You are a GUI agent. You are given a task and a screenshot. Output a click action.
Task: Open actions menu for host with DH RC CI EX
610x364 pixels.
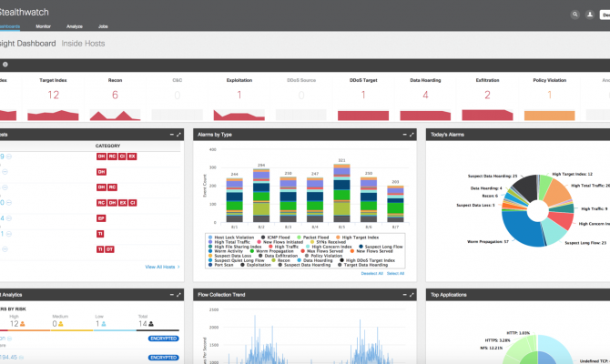[9, 157]
